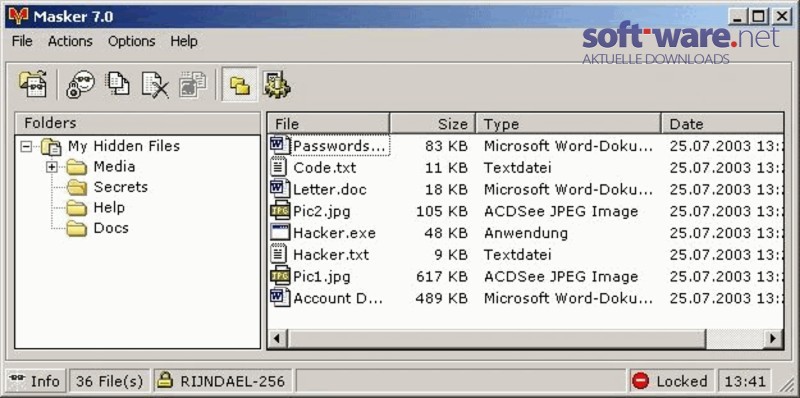Collapse the My Hidden Files tree node
Viewport: 800px width, 398px height.
26,147
